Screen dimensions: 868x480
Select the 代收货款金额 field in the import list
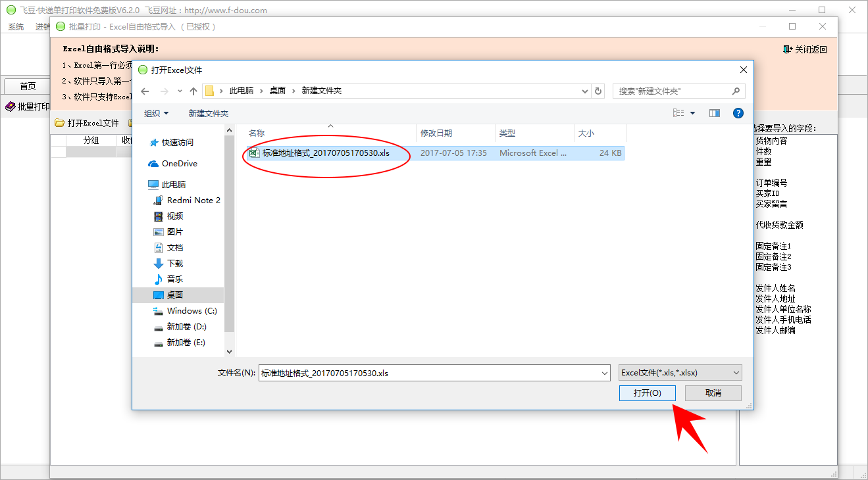pyautogui.click(x=779, y=225)
